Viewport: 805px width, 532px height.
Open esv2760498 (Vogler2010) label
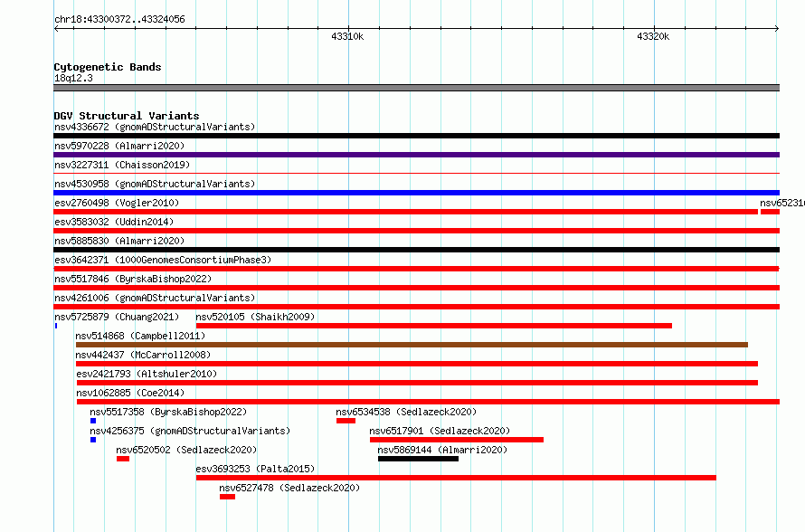tap(117, 203)
